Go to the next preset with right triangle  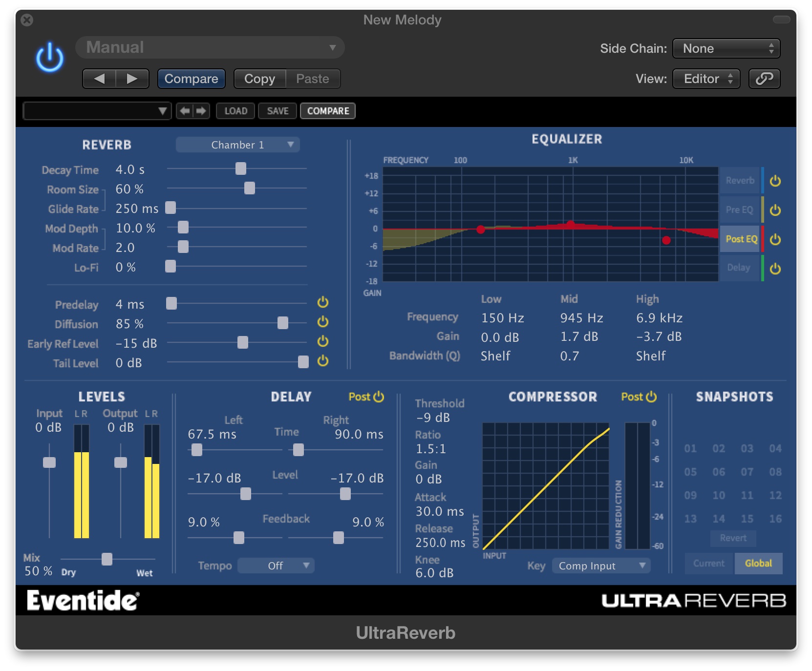click(132, 79)
